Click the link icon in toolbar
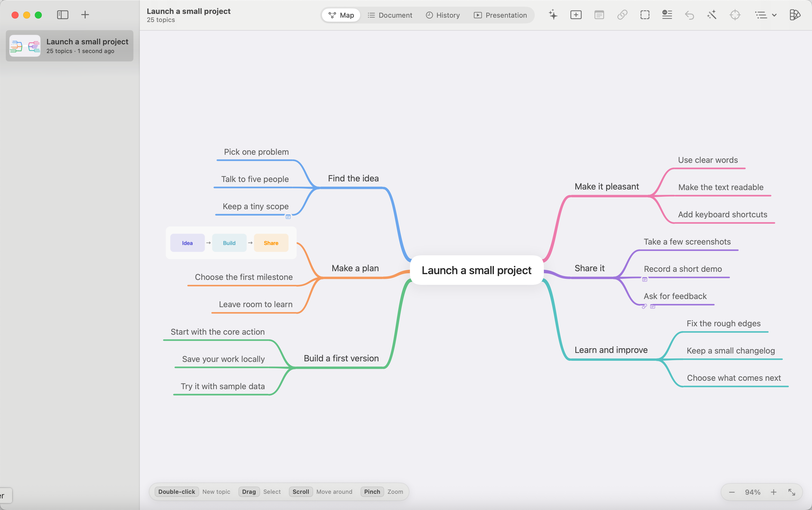The height and width of the screenshot is (510, 812). coord(622,15)
